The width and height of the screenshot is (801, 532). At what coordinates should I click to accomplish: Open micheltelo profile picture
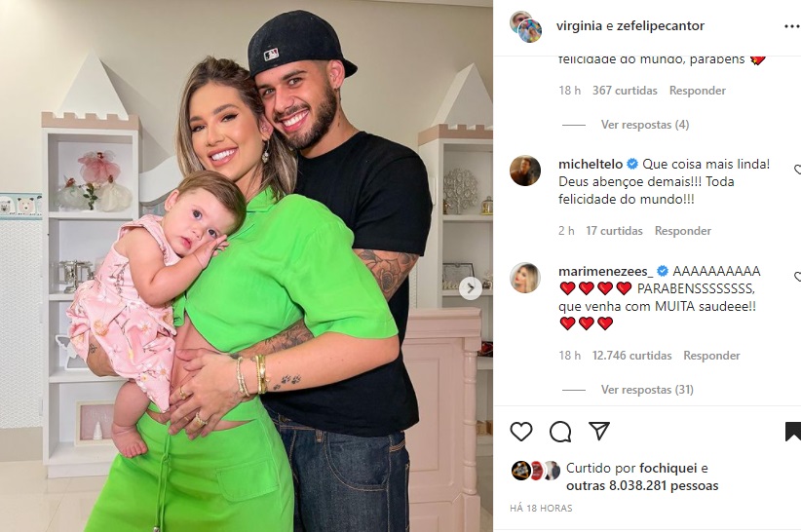click(525, 171)
